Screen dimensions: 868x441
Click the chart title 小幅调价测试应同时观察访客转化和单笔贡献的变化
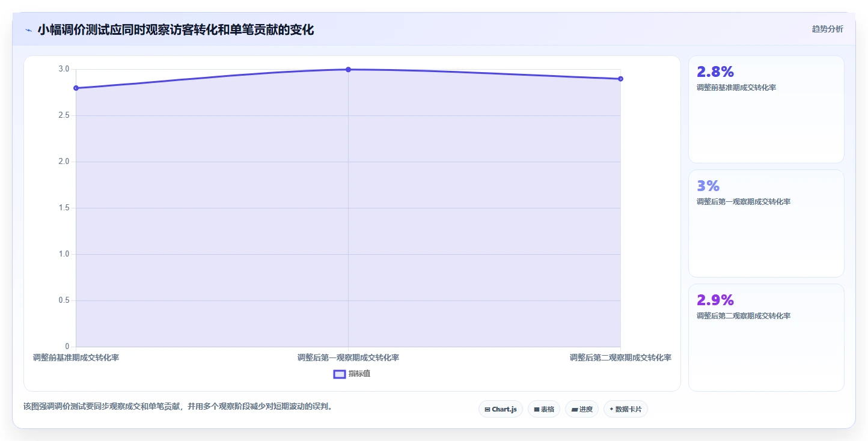coord(176,29)
